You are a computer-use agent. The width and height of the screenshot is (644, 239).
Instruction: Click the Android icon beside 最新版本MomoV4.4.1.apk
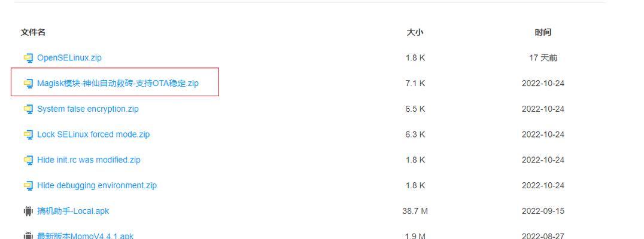pos(28,236)
